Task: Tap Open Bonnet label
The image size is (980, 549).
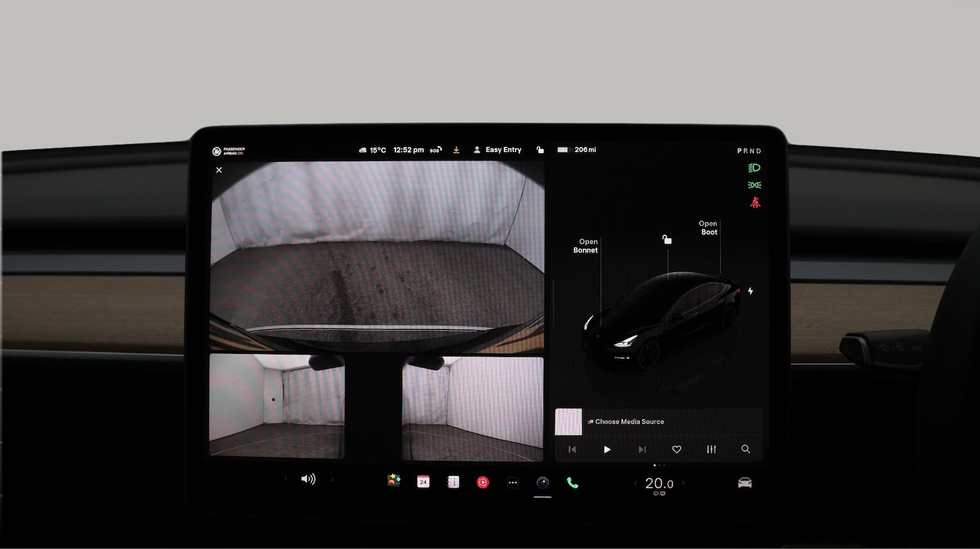Action: click(585, 246)
